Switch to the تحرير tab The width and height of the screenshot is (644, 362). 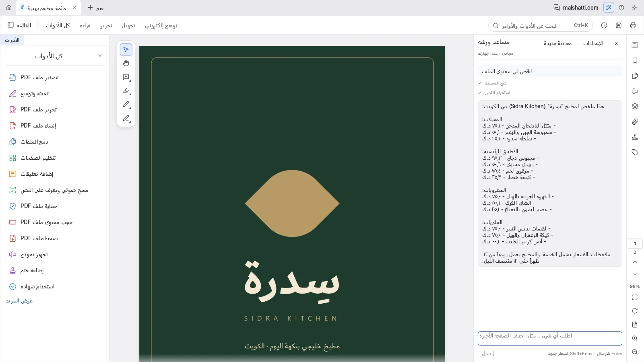tap(106, 25)
